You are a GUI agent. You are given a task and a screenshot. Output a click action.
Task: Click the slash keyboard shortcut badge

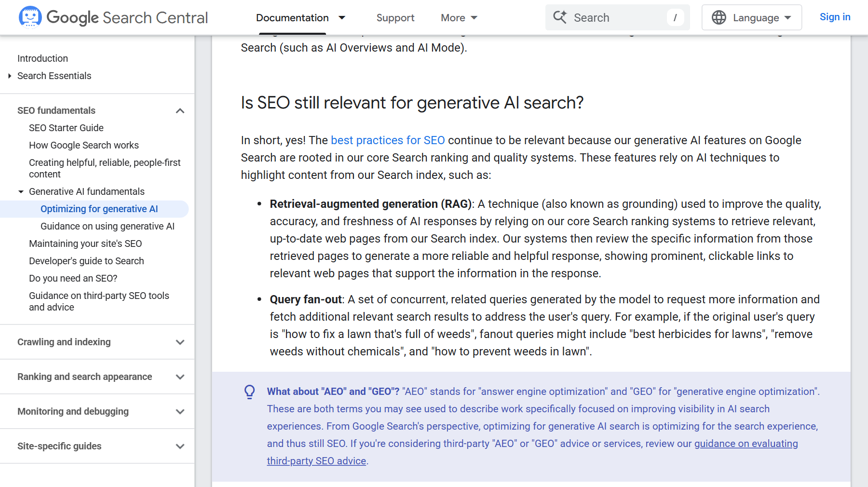pos(675,17)
